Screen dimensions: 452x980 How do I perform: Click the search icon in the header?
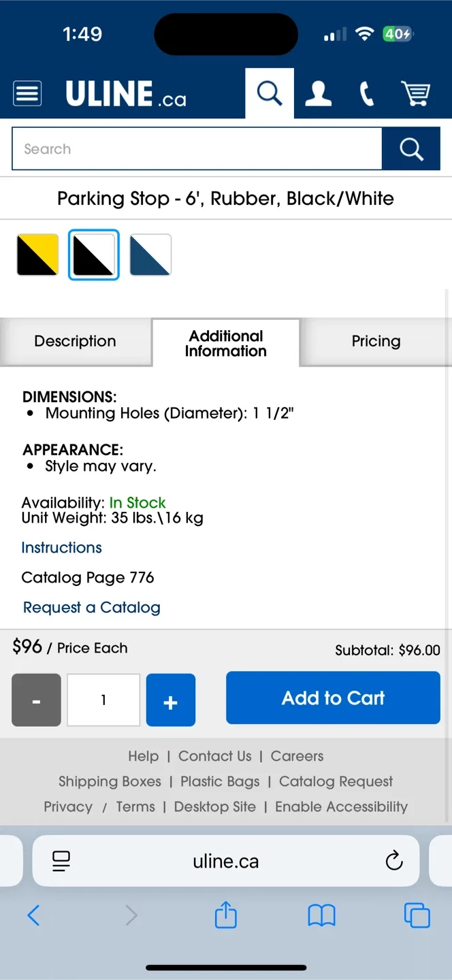268,93
